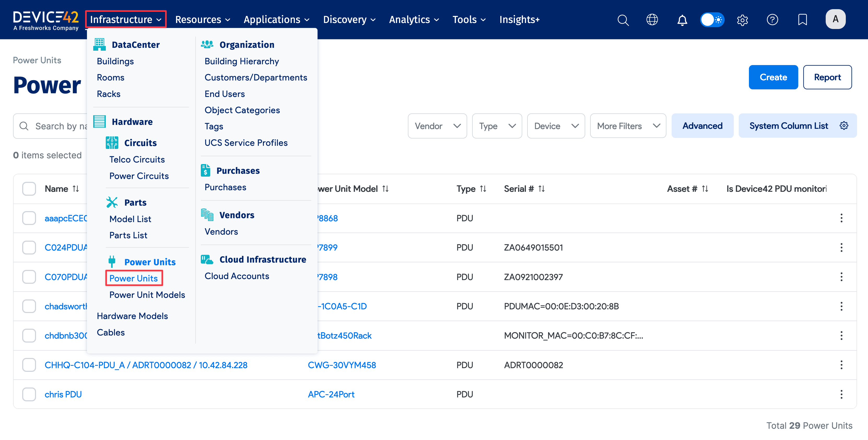Screen dimensions: 868x440
Task: Click the help question mark icon
Action: point(772,20)
